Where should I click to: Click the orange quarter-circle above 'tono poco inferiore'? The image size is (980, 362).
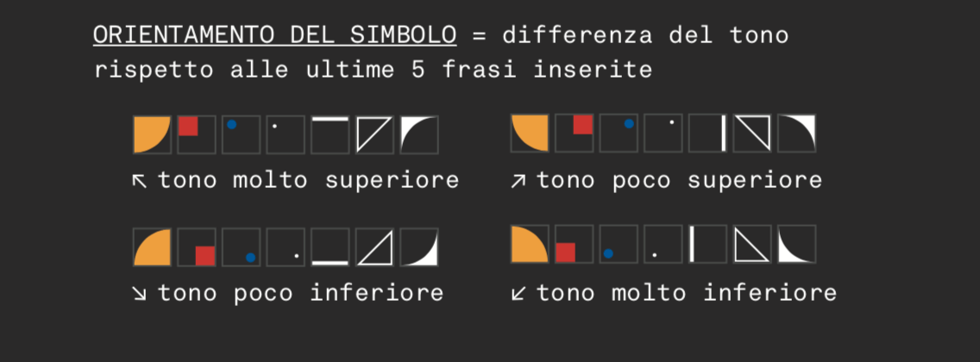[x=153, y=247]
